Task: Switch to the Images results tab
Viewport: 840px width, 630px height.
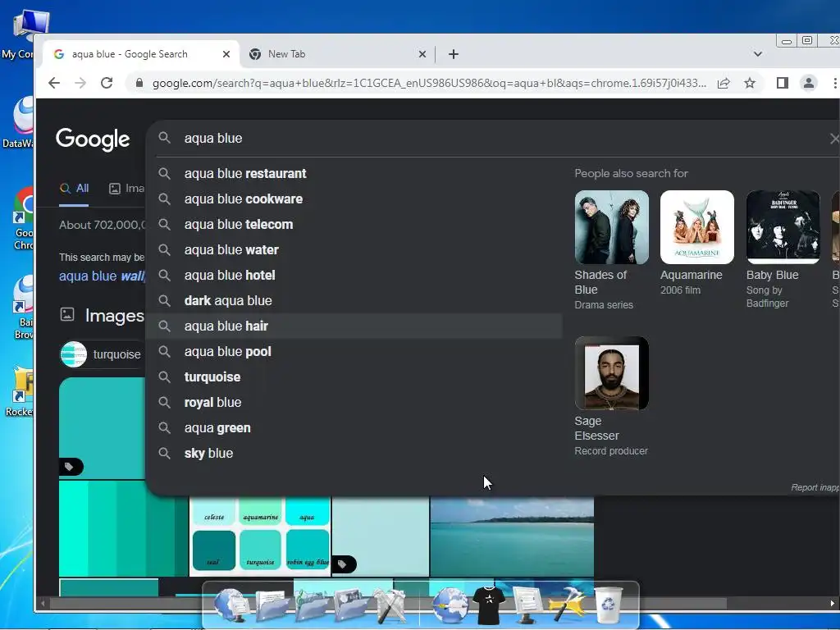Action: tap(127, 189)
